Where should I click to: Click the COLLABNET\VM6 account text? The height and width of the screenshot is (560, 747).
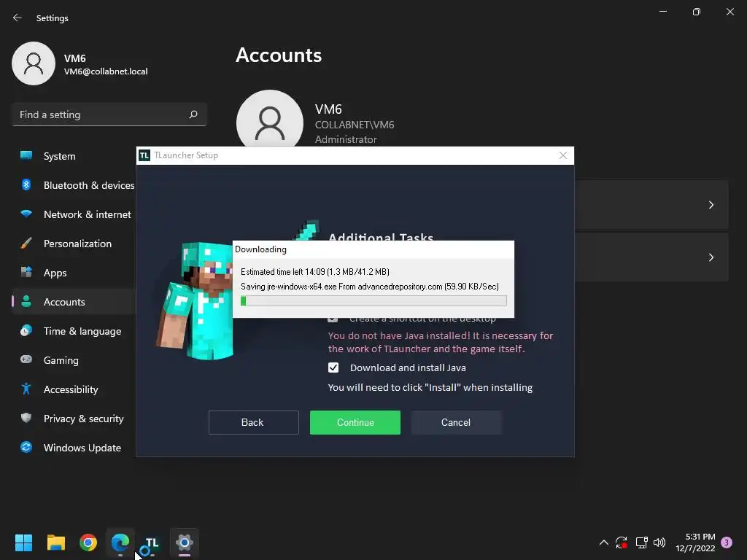click(x=355, y=125)
